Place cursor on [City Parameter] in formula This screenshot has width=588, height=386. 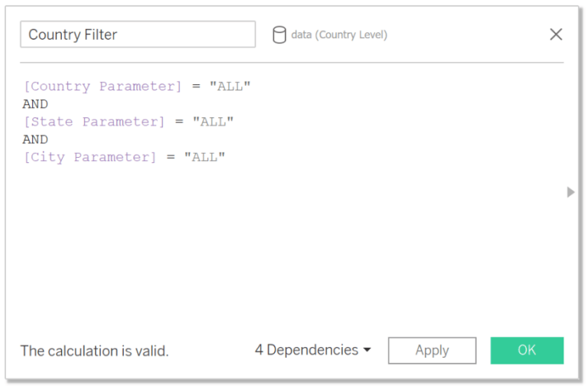pos(89,157)
